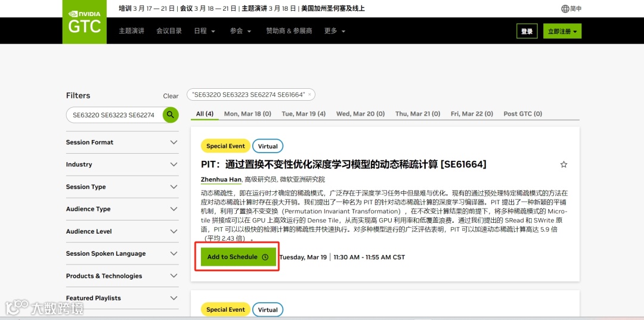Click the 登录 login button
Screen dimensions: 644x320
coord(527,31)
